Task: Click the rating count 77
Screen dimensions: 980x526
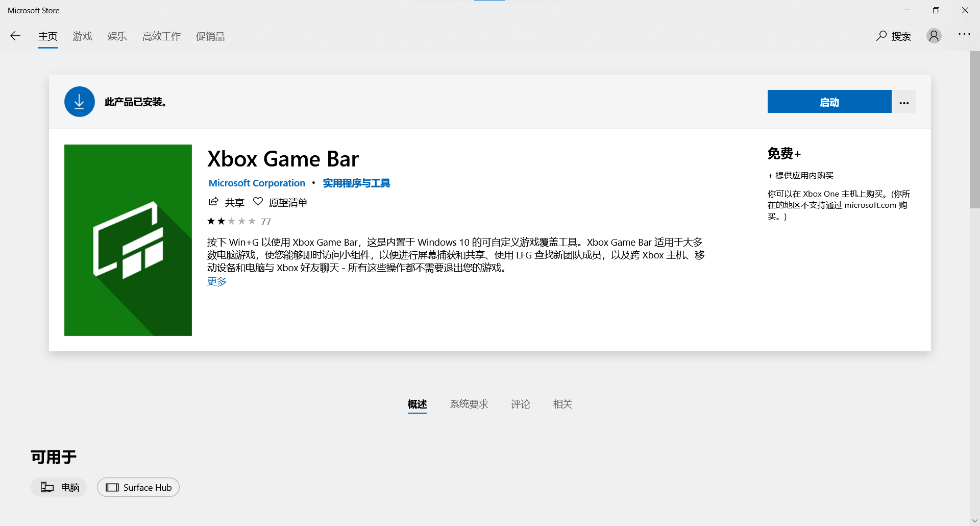Action: pyautogui.click(x=266, y=222)
